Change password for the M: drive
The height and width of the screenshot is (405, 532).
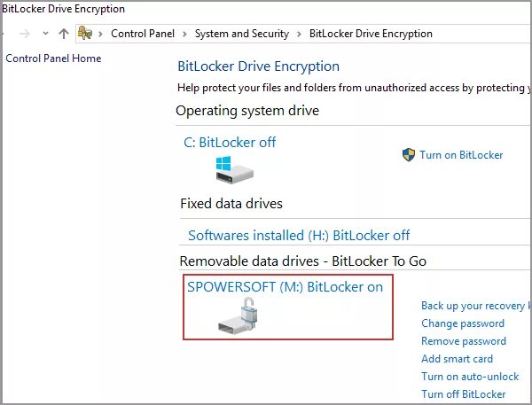pyautogui.click(x=463, y=323)
